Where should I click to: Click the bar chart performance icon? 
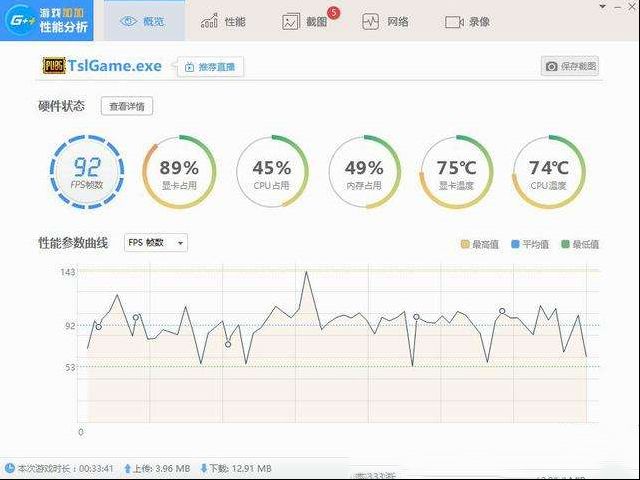tap(209, 21)
